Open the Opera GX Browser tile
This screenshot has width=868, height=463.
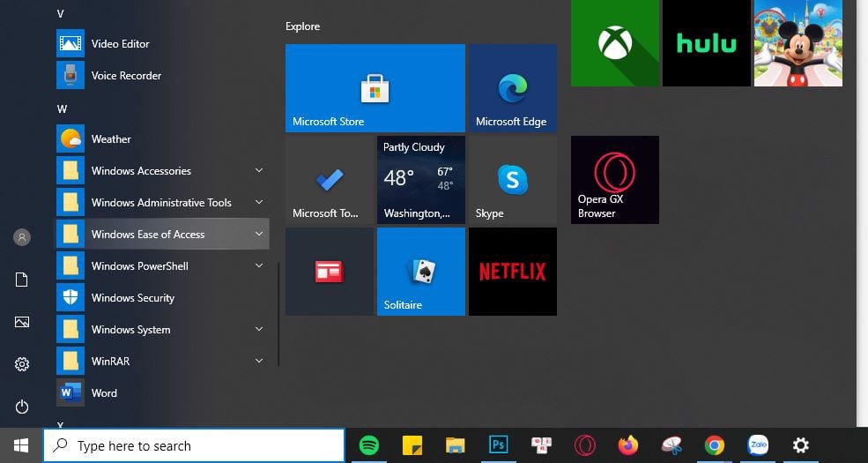coord(614,180)
